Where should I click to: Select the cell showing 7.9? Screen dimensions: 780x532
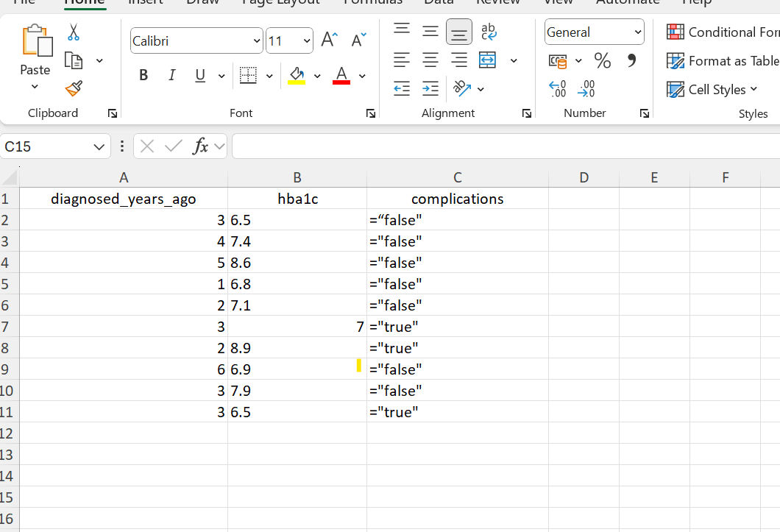297,391
